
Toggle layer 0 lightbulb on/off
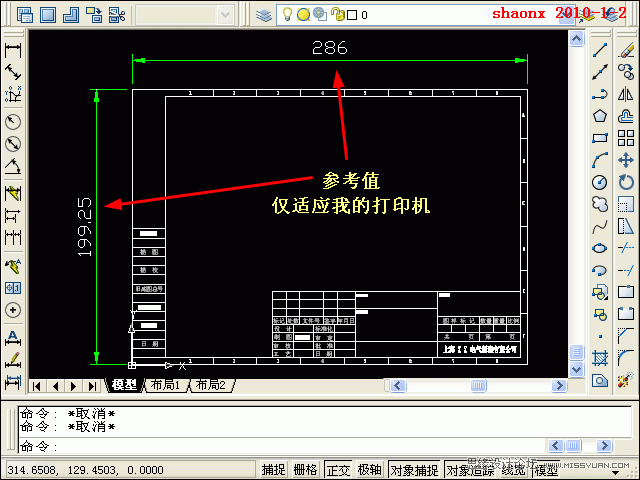tap(287, 15)
